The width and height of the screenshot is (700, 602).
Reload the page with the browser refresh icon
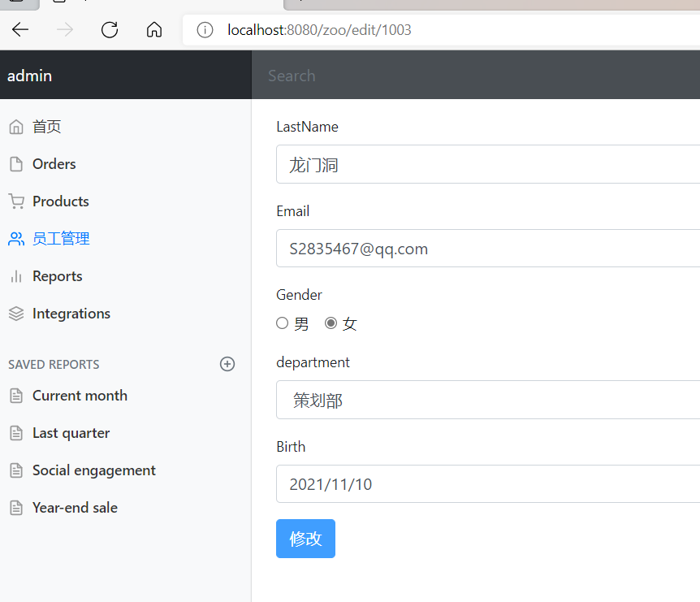click(x=110, y=30)
